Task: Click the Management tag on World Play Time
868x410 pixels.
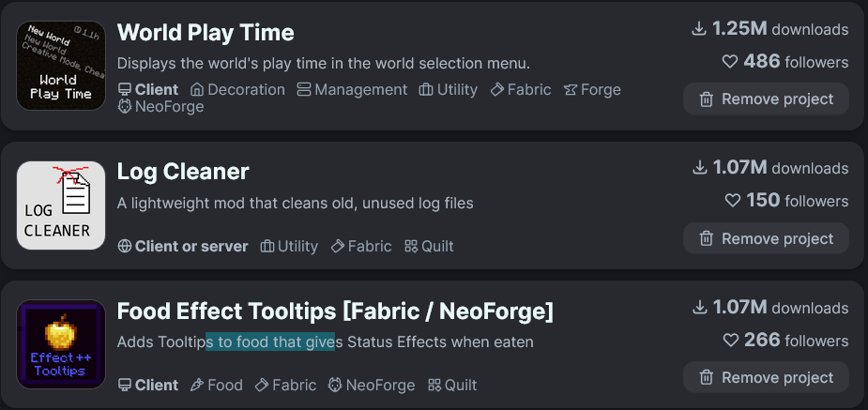Action: [x=352, y=90]
